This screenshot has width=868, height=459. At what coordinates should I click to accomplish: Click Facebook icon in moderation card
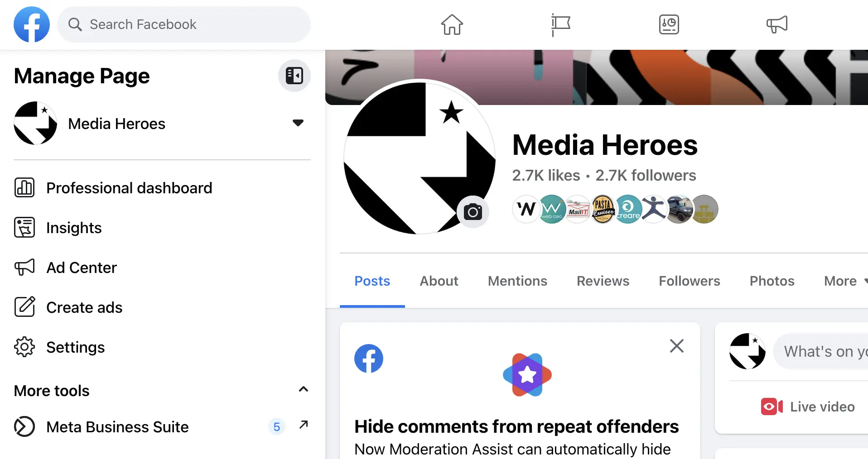pyautogui.click(x=369, y=359)
